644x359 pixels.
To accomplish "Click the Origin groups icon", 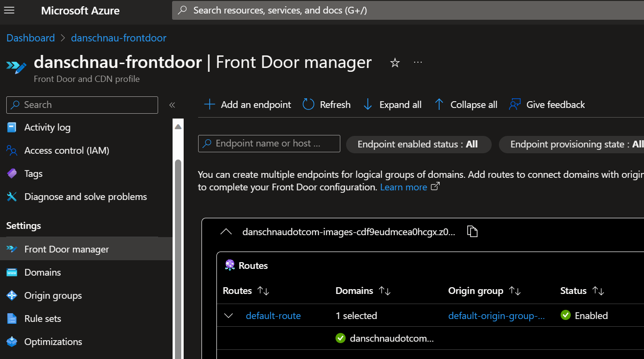I will coord(12,295).
